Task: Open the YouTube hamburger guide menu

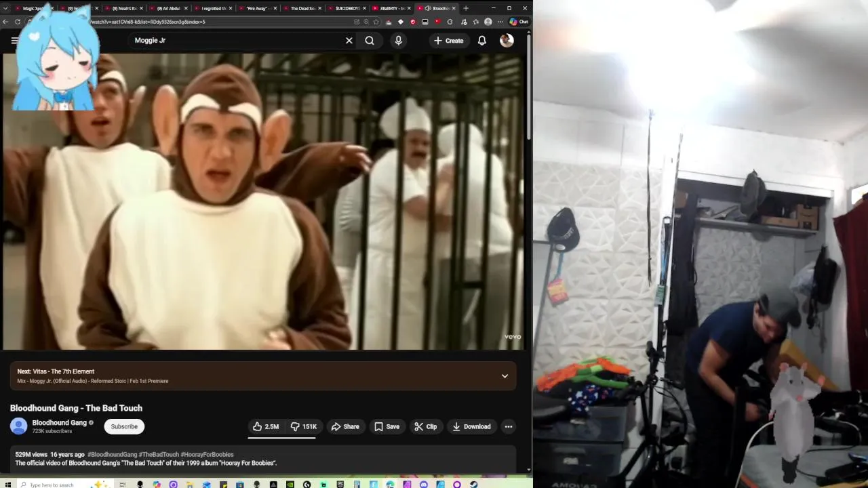Action: (x=14, y=41)
